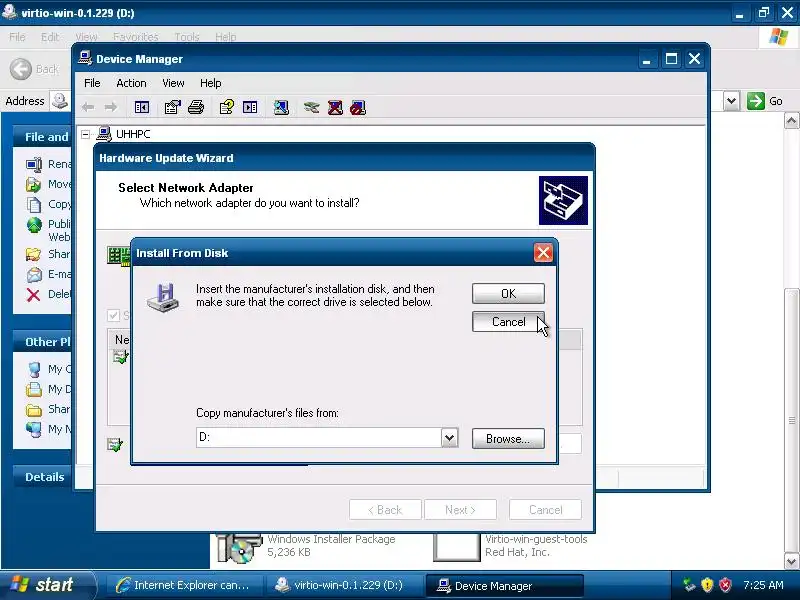Open Help menu in Device Manager

(x=210, y=83)
